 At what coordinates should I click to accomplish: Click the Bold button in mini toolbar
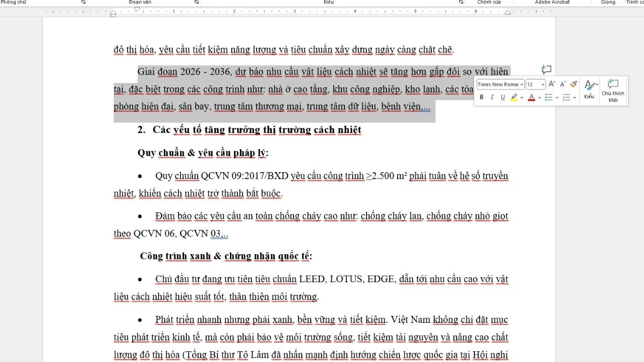click(481, 97)
